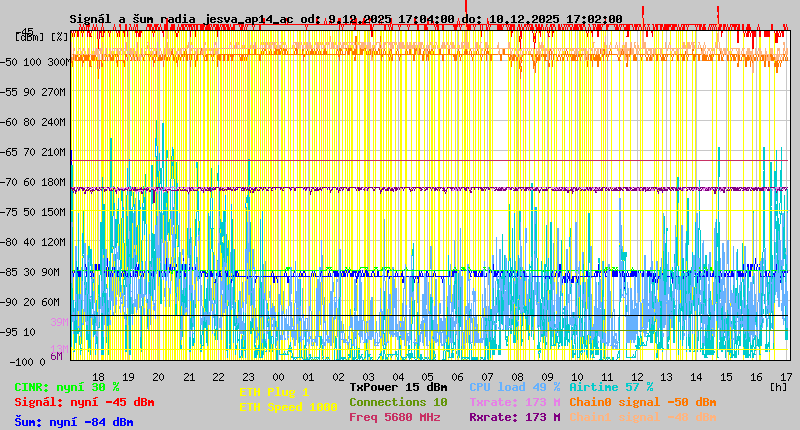Viewport: 800px width, 430px height.
Task: Click hour label '22' on time axis
Action: (218, 377)
